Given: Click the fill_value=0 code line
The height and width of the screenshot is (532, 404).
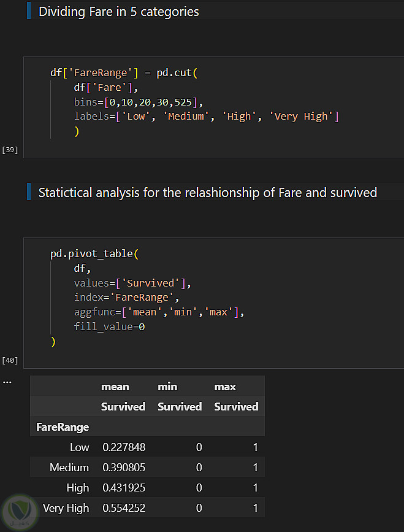Looking at the screenshot, I should (109, 326).
